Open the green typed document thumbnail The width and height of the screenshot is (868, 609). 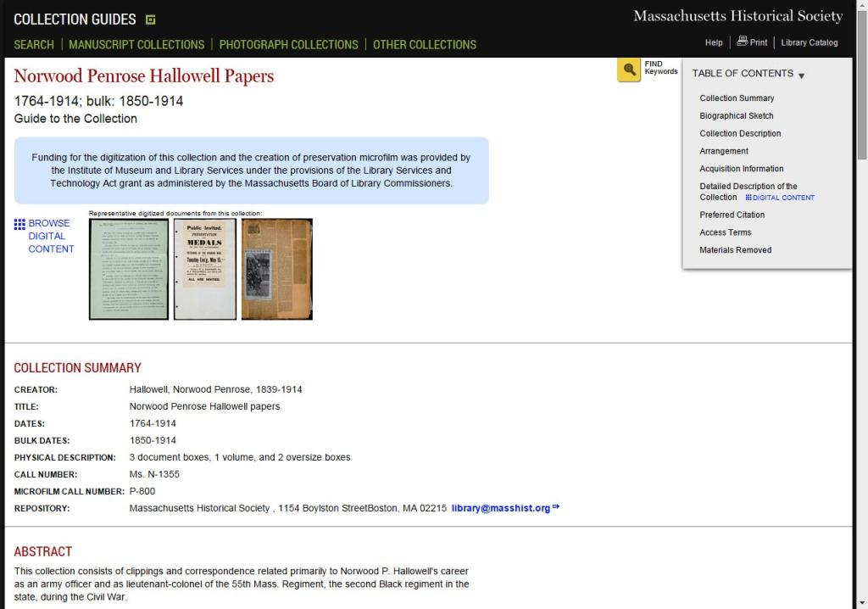pyautogui.click(x=129, y=269)
